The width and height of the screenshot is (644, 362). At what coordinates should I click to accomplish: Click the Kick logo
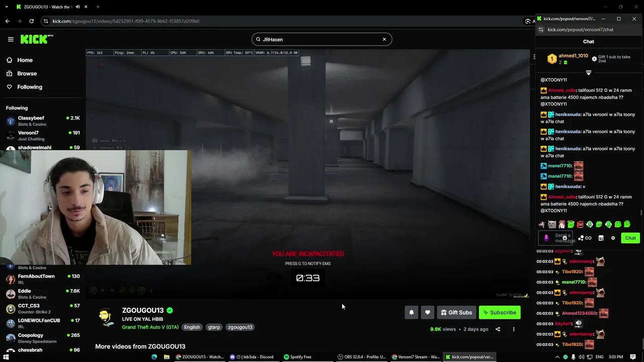coord(37,39)
